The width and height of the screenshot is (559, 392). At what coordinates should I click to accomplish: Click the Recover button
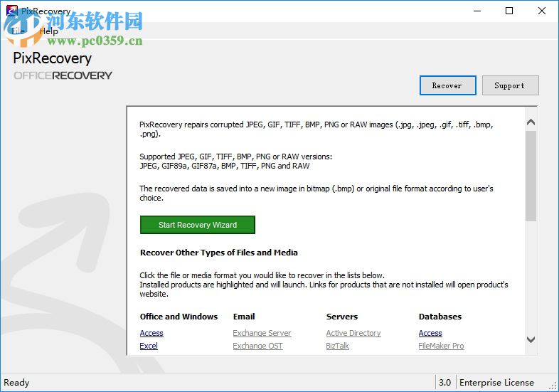pos(448,85)
